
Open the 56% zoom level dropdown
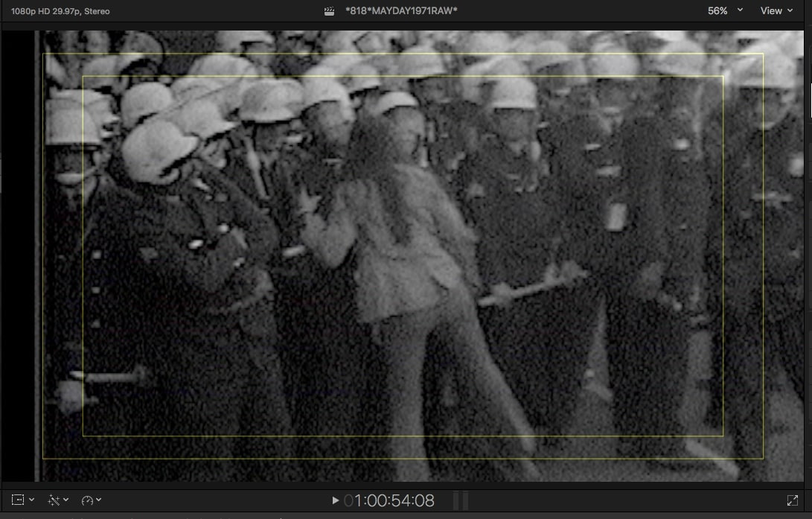pos(723,11)
